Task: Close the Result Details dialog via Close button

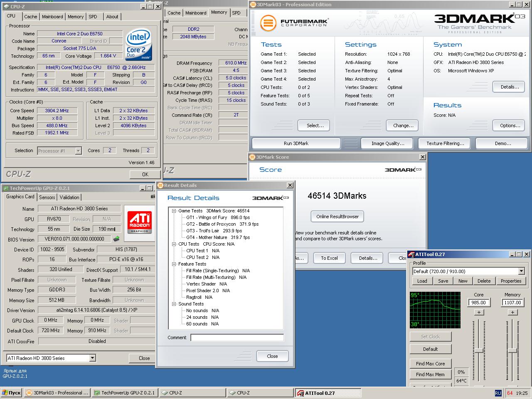Action: [x=272, y=356]
